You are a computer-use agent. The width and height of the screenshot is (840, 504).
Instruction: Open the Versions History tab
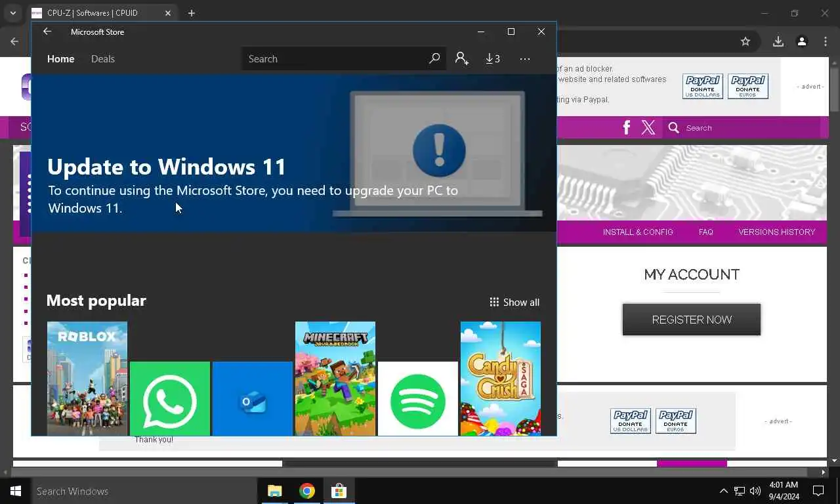pyautogui.click(x=777, y=232)
